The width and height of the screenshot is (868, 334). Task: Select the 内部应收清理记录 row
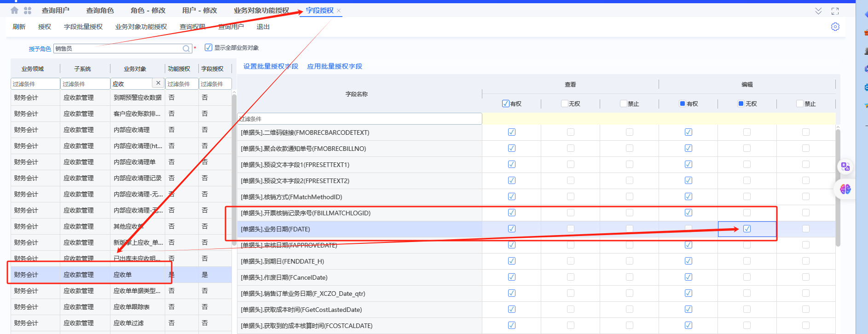pos(121,178)
